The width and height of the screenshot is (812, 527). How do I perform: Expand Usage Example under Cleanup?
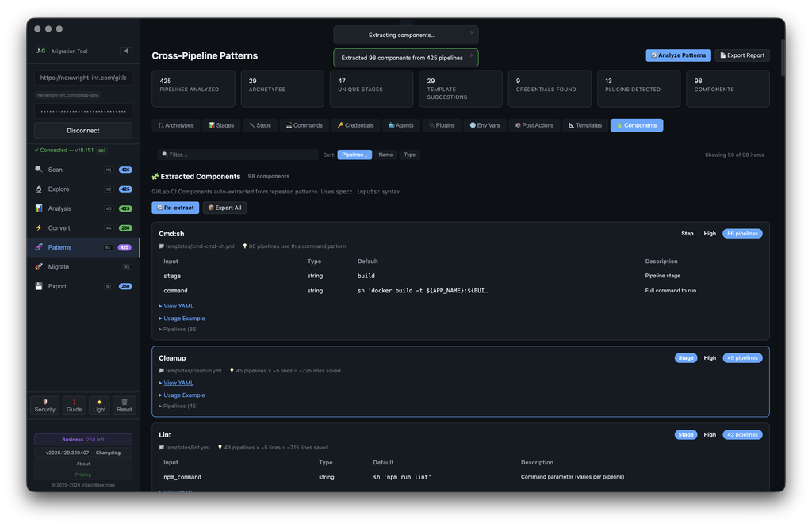pyautogui.click(x=182, y=395)
